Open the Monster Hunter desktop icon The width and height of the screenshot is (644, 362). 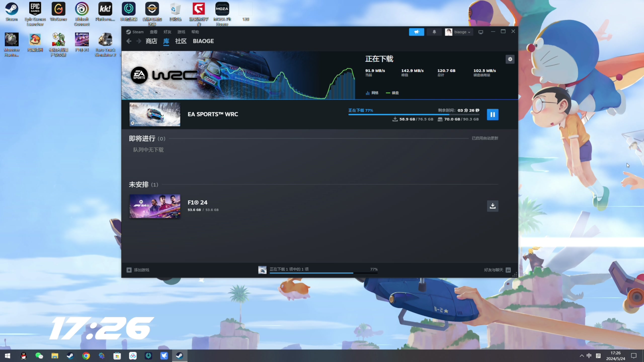12,45
